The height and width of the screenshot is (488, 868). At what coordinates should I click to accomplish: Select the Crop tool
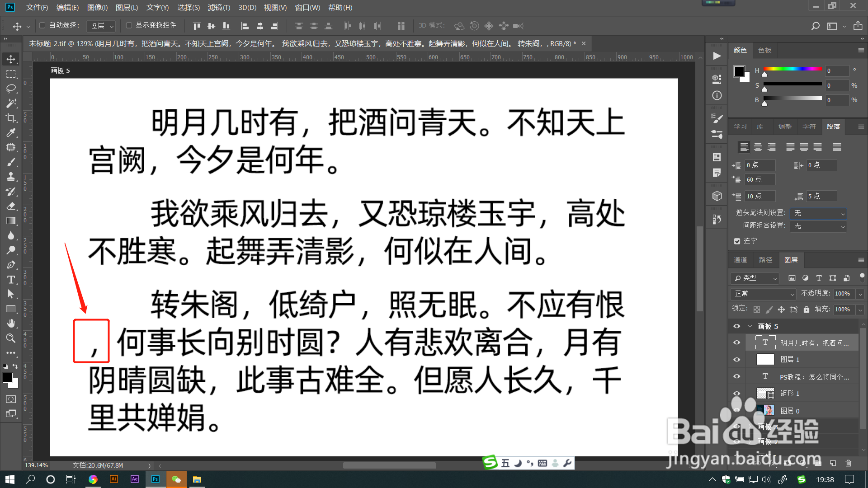pyautogui.click(x=11, y=118)
